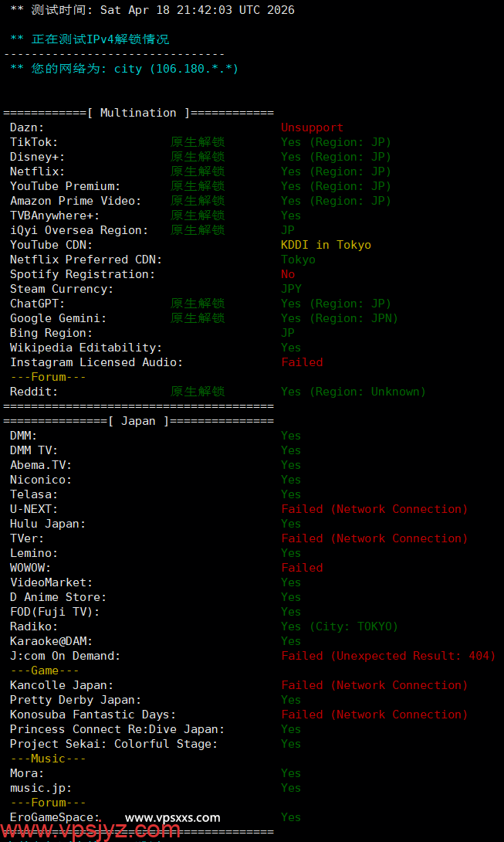Click the Spotify Registration No result
The width and height of the screenshot is (504, 842).
tap(288, 274)
